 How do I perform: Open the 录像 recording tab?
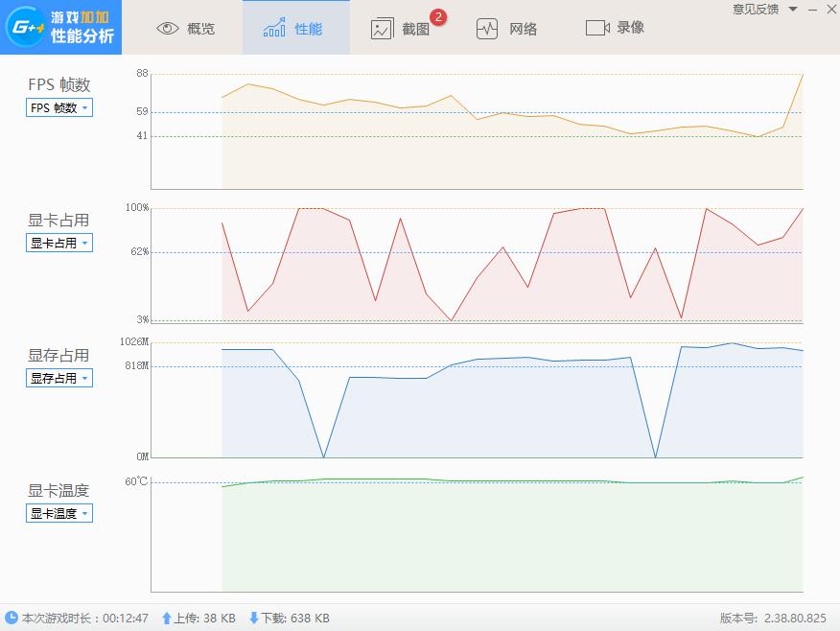coord(615,28)
